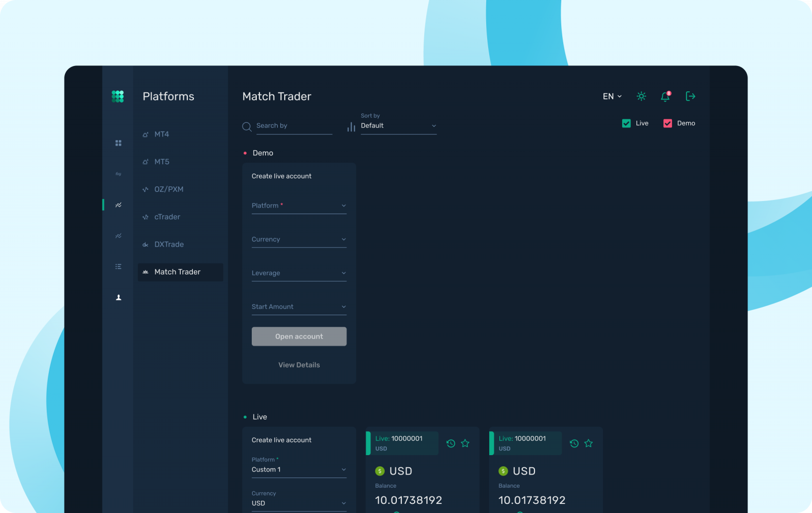Uncheck the Demo filter checkbox

(667, 123)
